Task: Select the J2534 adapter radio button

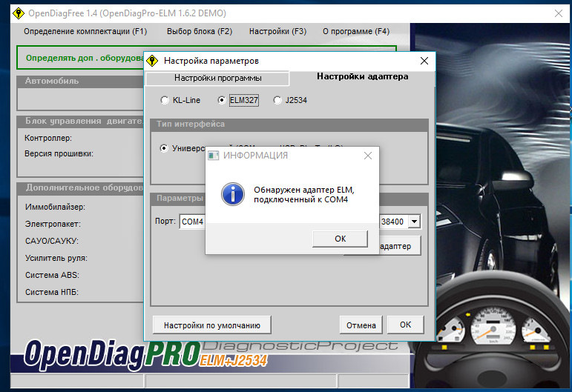Action: [277, 100]
